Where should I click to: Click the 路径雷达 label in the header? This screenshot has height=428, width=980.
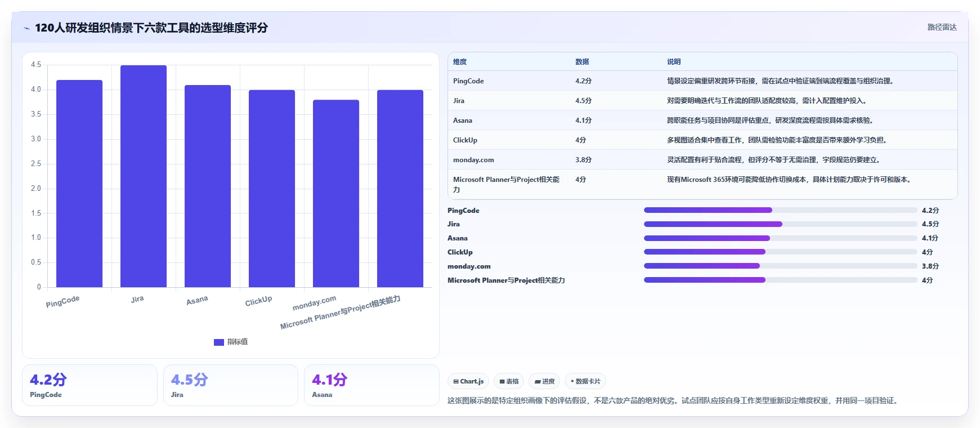point(942,27)
